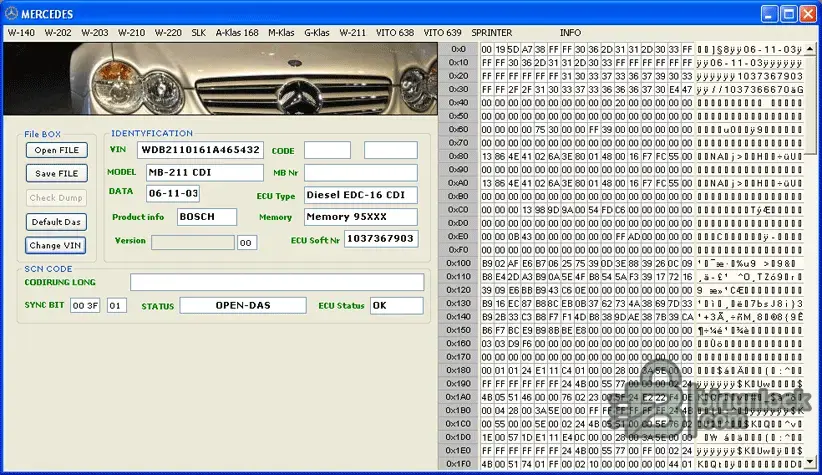The image size is (822, 475).
Task: Open the SLK menu
Action: (199, 33)
